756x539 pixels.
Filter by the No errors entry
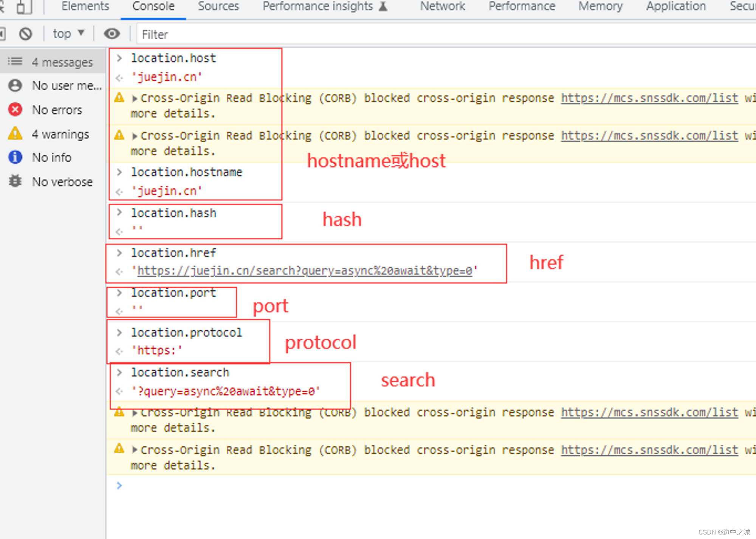click(x=53, y=110)
